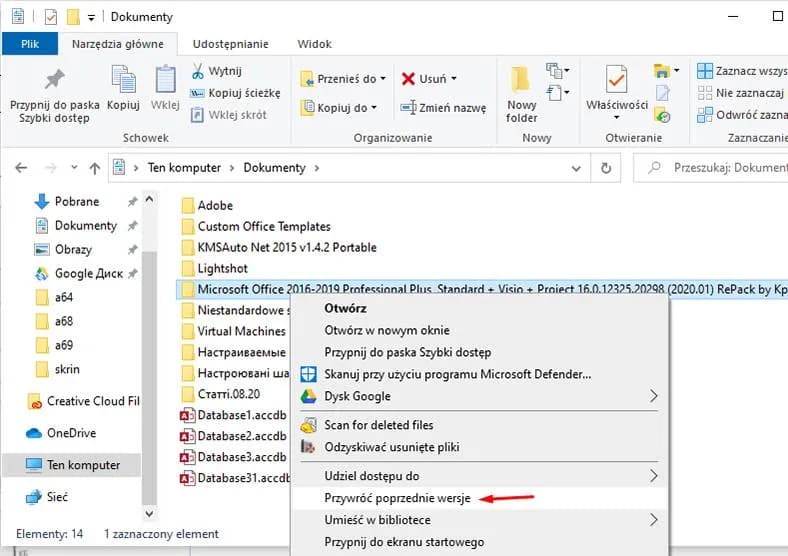Click the Nowy folder icon
788x556 pixels.
(521, 80)
